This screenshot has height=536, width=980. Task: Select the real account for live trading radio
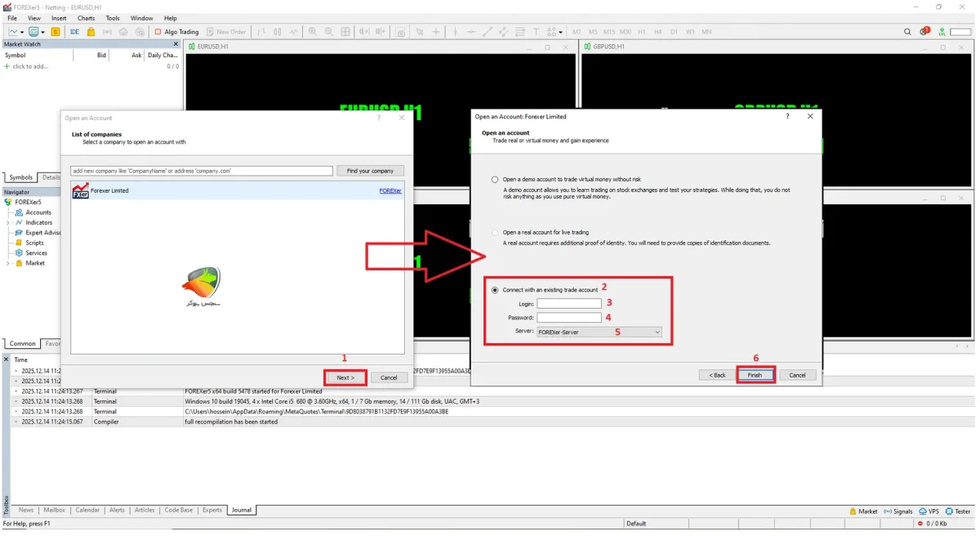pos(495,232)
